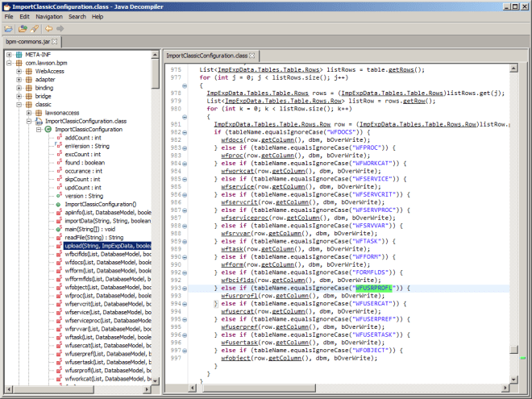
Task: Follow the wfusrprofl method link in code
Action: pyautogui.click(x=238, y=297)
